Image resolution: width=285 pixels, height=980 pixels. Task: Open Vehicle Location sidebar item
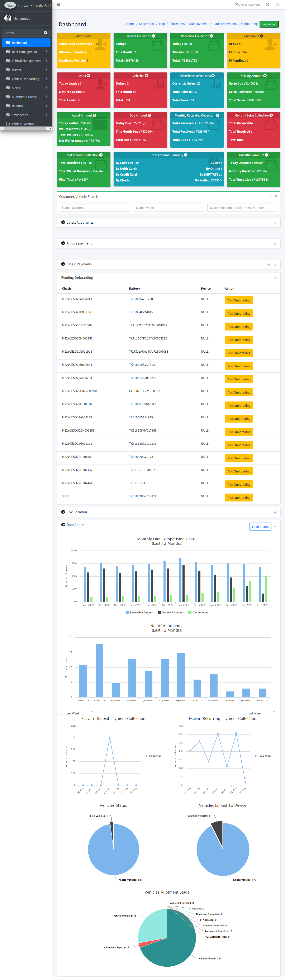coord(26,124)
